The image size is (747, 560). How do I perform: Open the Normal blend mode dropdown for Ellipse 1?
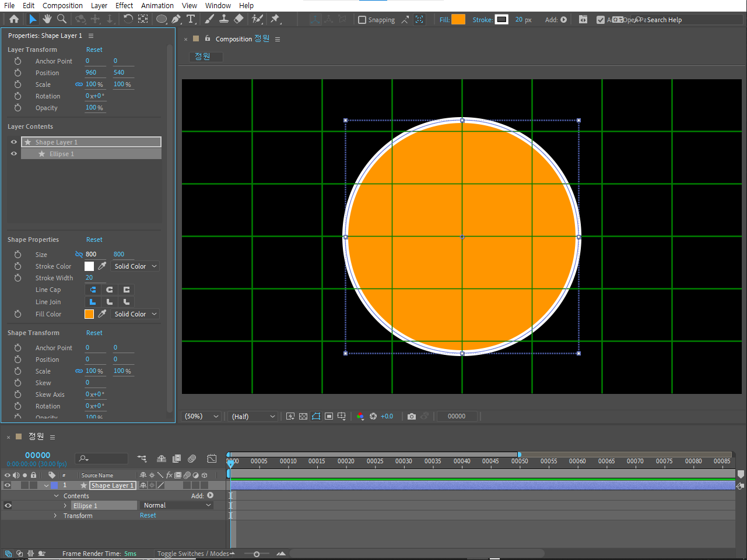tap(177, 505)
